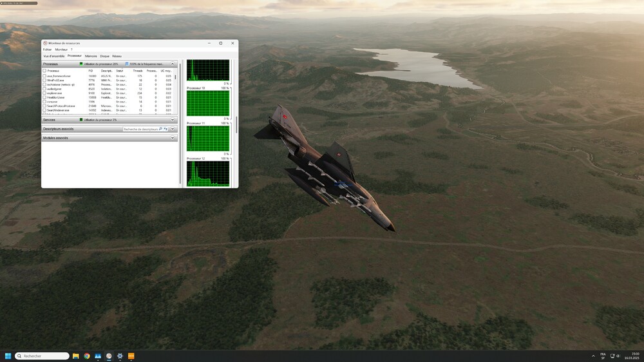Select PID 9100 in the process list
This screenshot has width=644, height=362.
point(91,93)
